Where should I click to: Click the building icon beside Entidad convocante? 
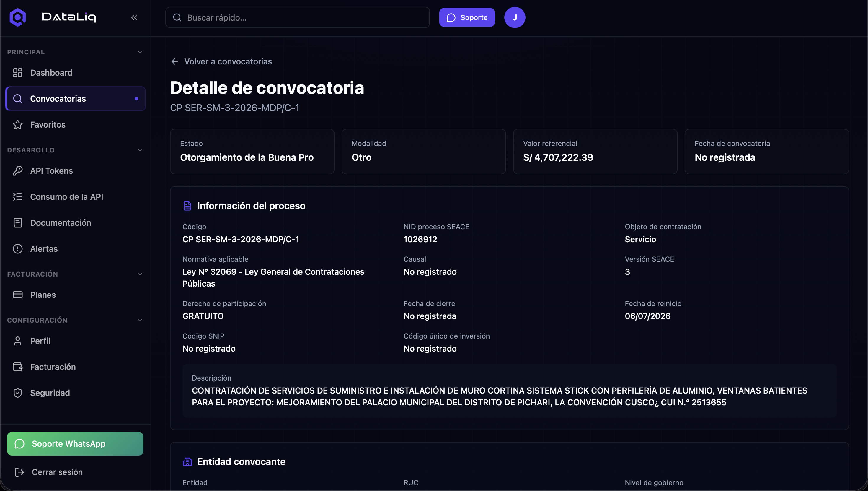tap(187, 462)
